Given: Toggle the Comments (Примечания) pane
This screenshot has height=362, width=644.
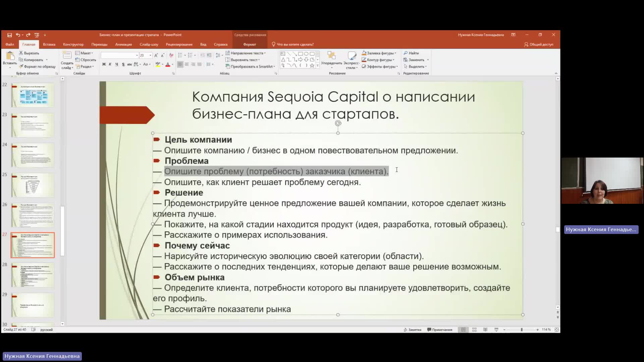Looking at the screenshot, I should [440, 330].
